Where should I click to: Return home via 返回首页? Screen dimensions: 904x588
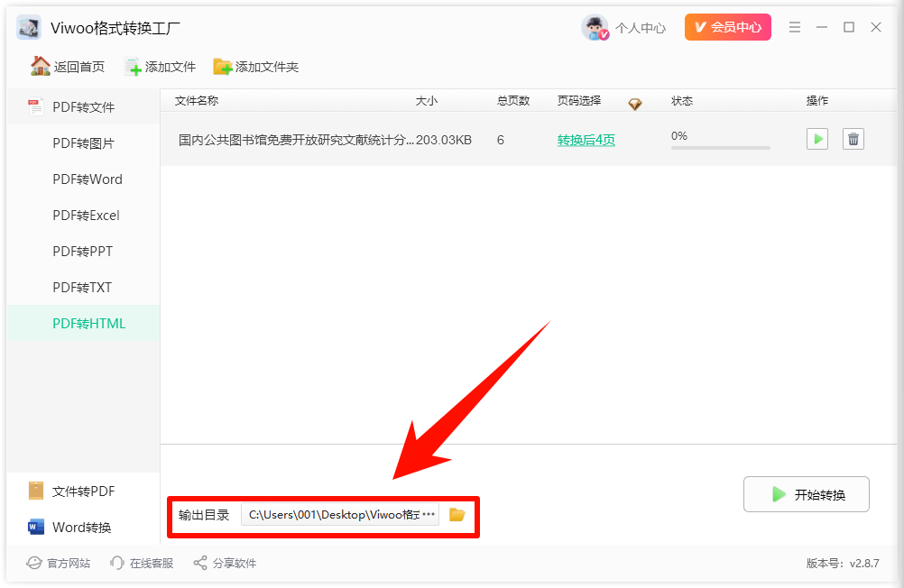[68, 67]
